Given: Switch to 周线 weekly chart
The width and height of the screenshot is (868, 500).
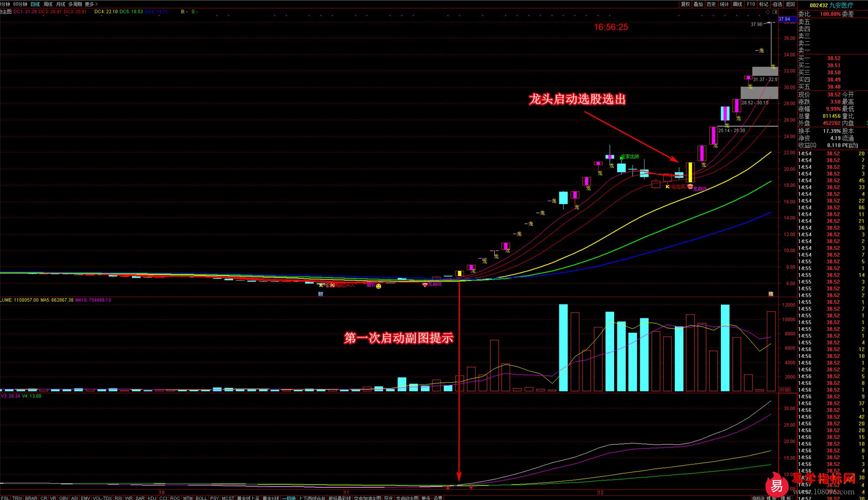Looking at the screenshot, I should (48, 4).
